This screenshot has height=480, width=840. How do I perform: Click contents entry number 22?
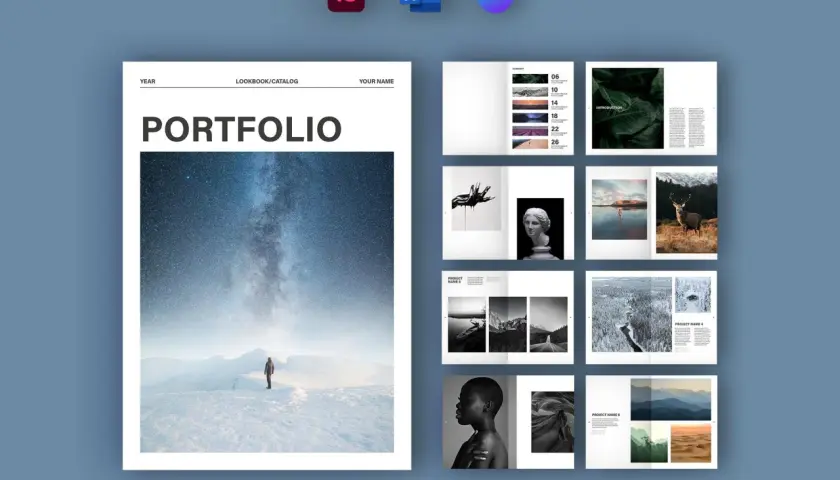(555, 129)
